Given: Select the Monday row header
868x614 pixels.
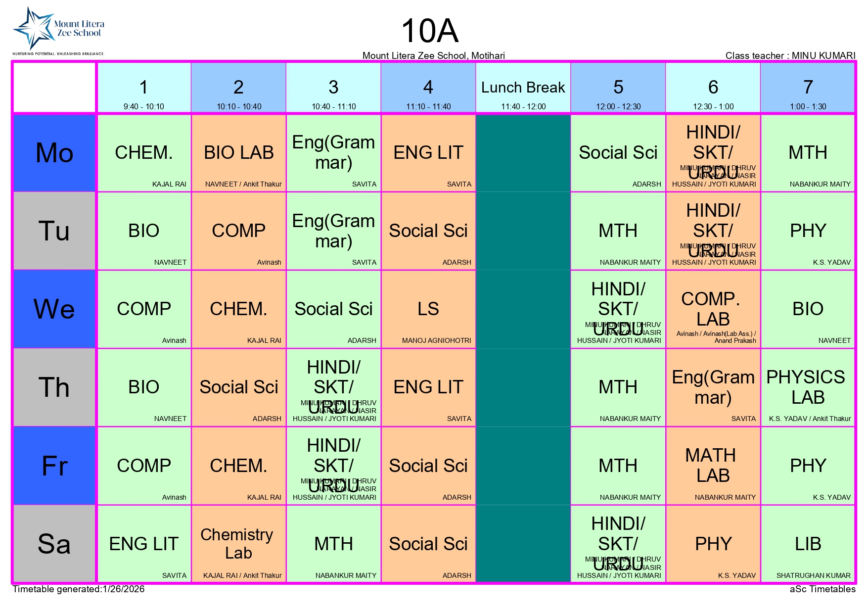Looking at the screenshot, I should (54, 153).
